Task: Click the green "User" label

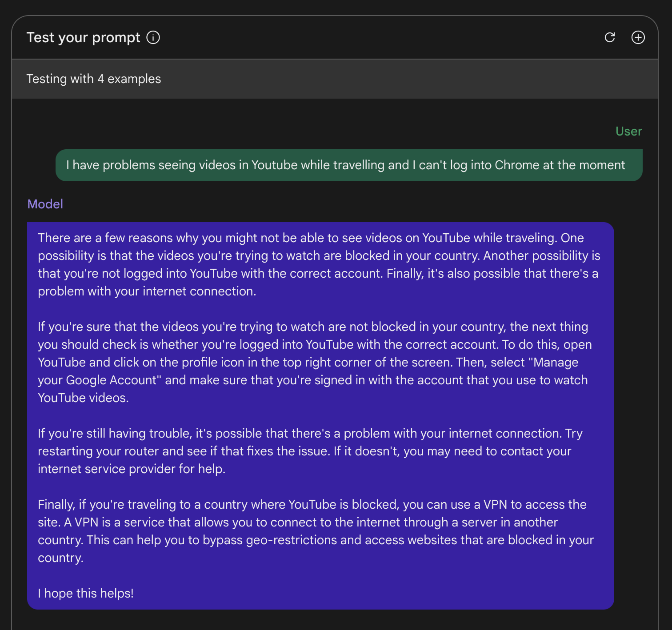Action: (x=628, y=131)
